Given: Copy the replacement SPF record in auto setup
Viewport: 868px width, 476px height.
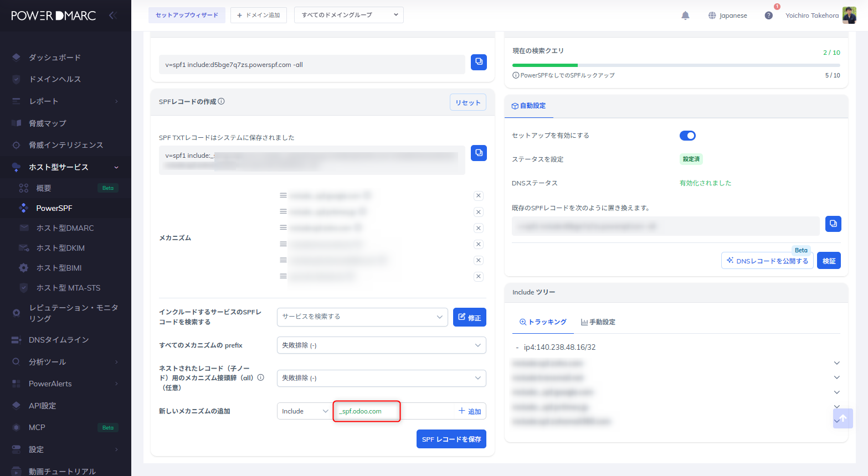Looking at the screenshot, I should tap(833, 224).
